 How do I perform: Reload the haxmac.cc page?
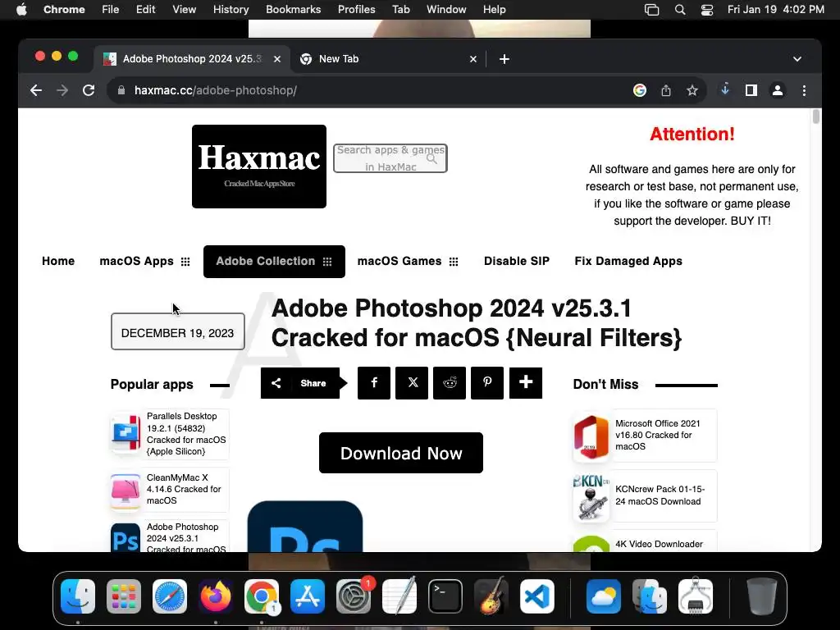click(x=89, y=90)
